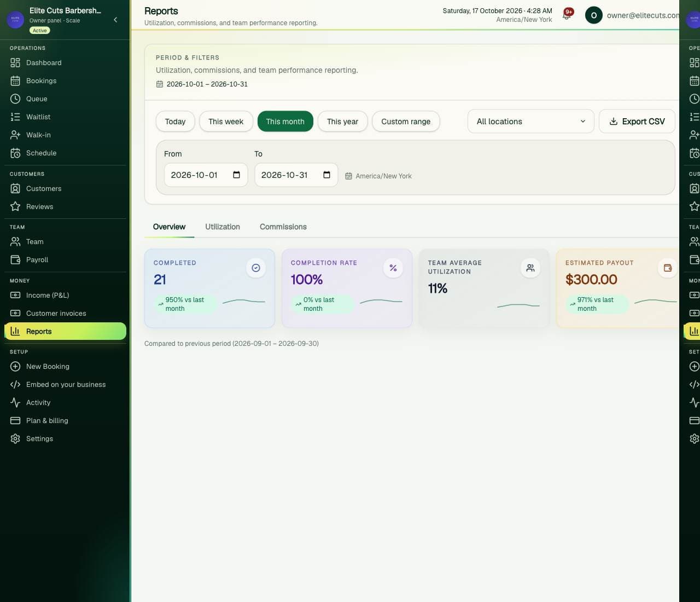Open the Reports sidebar item
This screenshot has width=700, height=602.
click(x=65, y=332)
